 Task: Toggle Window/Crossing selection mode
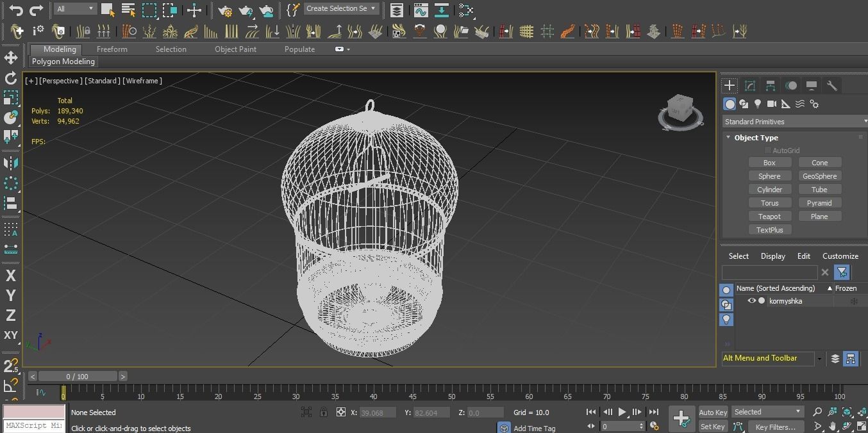pyautogui.click(x=170, y=10)
